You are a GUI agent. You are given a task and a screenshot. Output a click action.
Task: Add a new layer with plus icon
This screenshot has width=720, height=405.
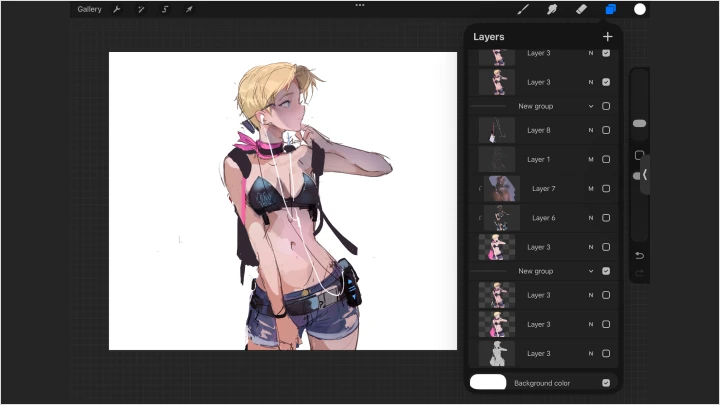608,37
